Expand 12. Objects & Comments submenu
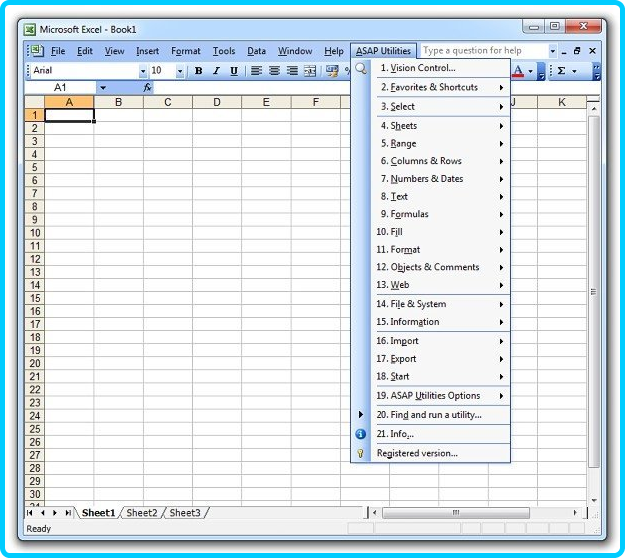Viewport: 625px width, 558px height. click(x=440, y=267)
